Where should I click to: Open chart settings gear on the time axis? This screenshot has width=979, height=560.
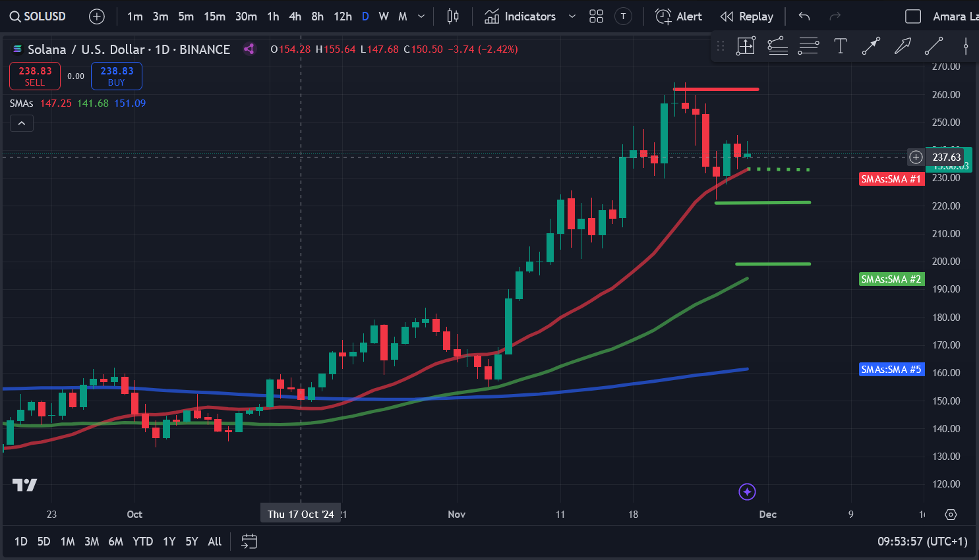[951, 515]
